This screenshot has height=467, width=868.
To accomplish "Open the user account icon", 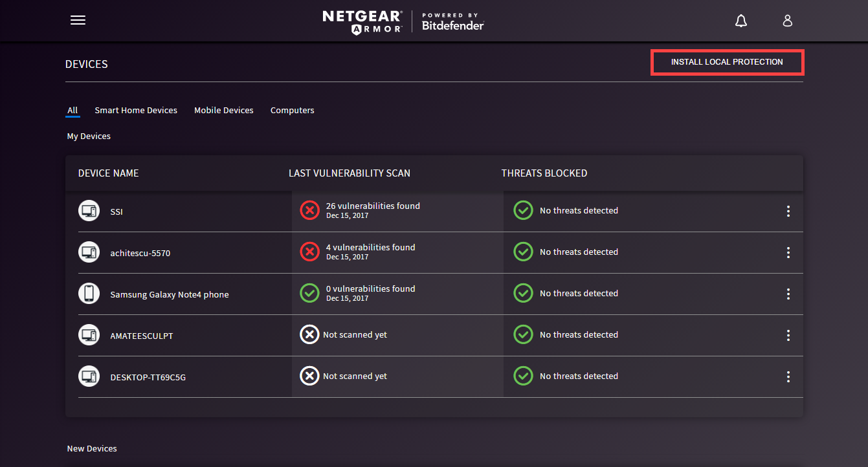I will coord(788,21).
